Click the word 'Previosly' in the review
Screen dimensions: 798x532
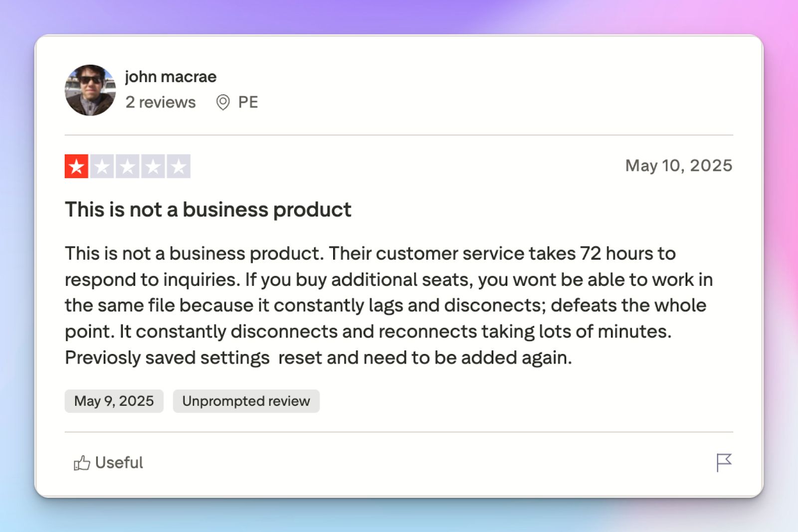pos(103,357)
